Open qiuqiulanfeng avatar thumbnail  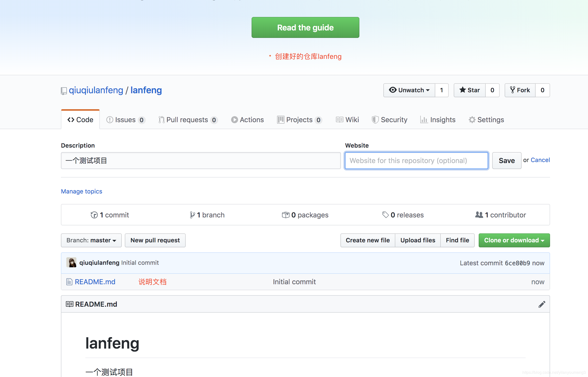pyautogui.click(x=71, y=263)
